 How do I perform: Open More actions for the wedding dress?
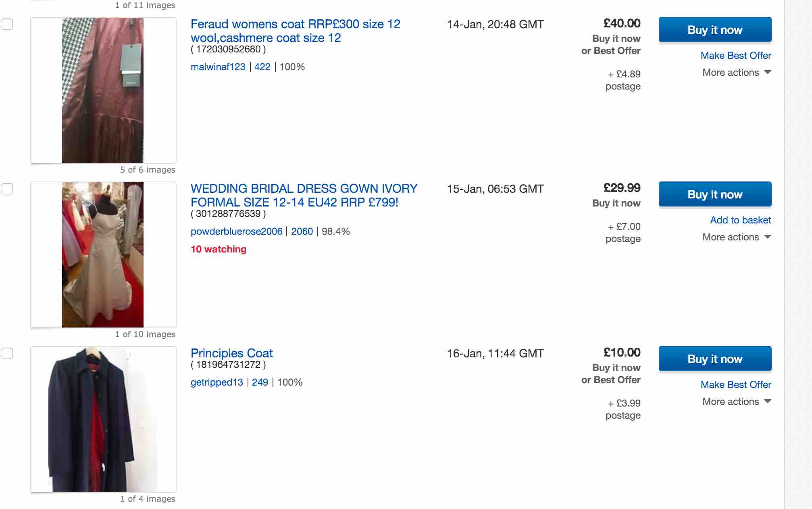pos(736,237)
